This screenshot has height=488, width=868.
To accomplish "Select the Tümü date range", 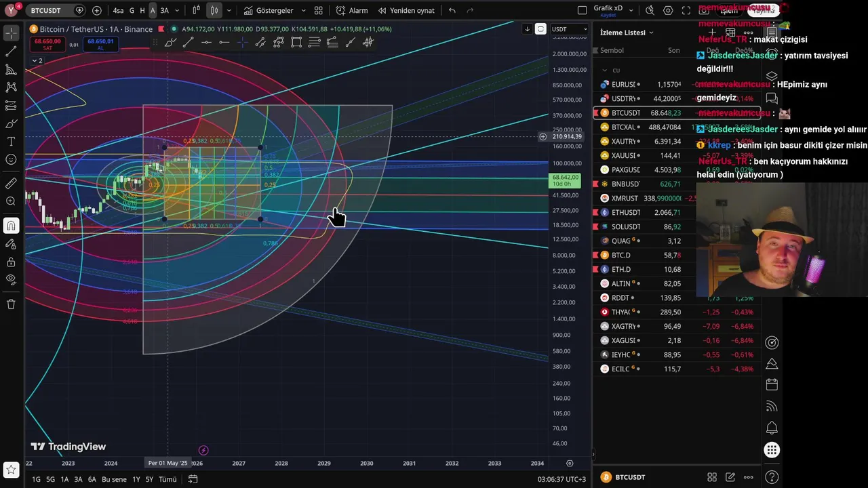I will tap(167, 479).
